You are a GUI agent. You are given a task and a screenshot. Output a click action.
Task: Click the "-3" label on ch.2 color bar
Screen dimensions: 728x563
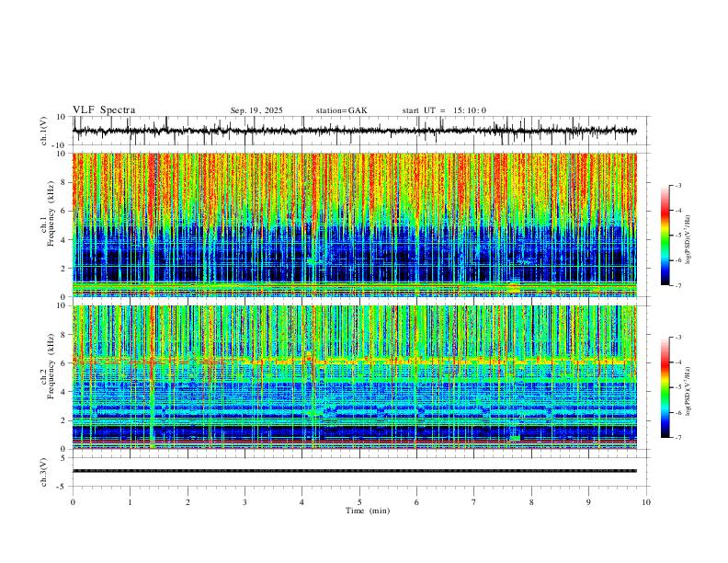click(x=678, y=338)
